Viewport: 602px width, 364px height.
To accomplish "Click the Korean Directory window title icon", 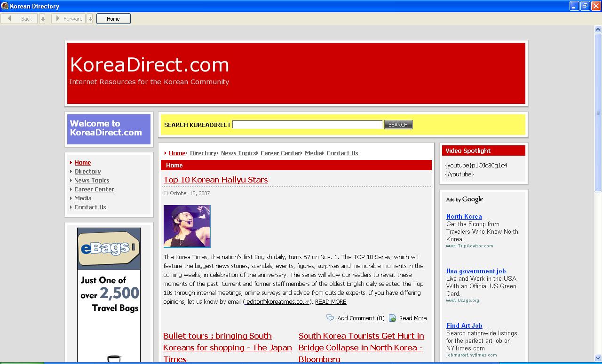I will click(5, 6).
